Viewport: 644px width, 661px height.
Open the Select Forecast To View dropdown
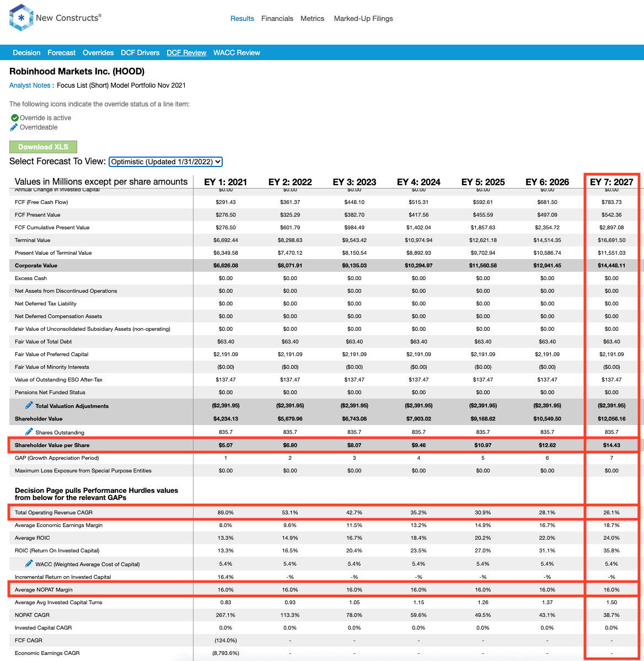point(165,162)
